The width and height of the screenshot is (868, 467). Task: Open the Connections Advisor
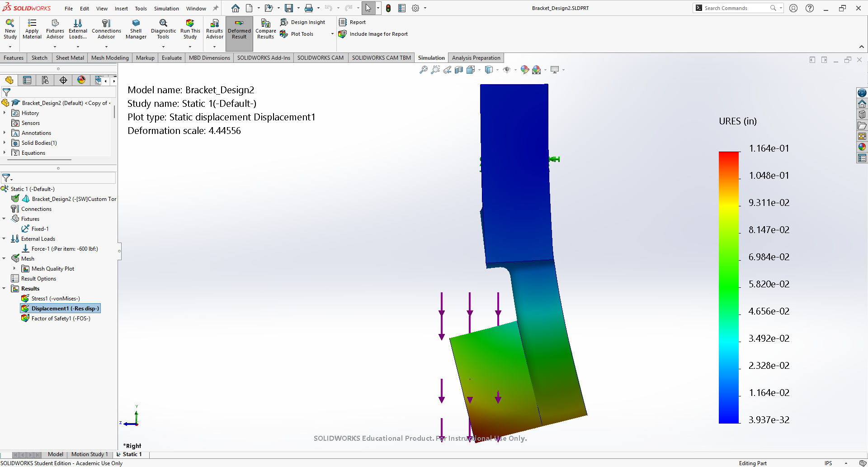(106, 29)
